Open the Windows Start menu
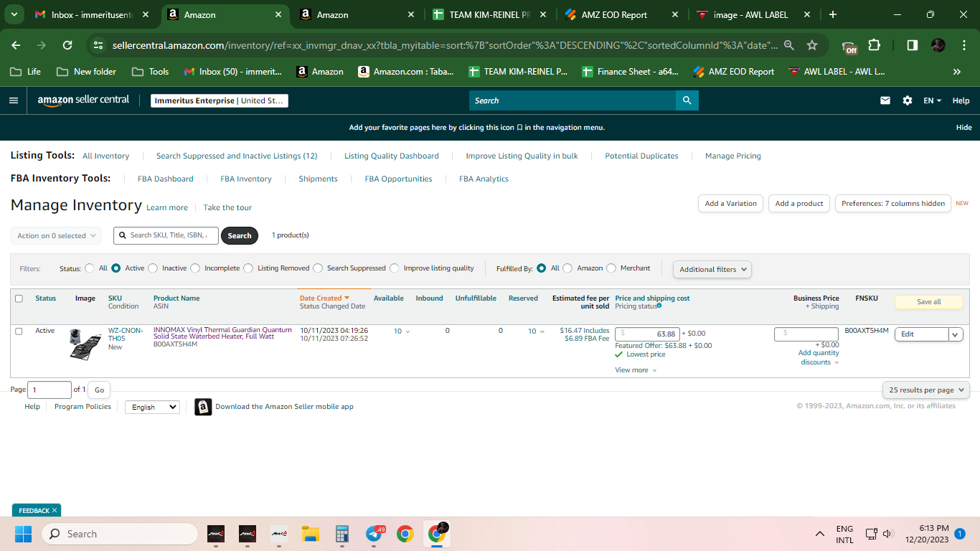The width and height of the screenshot is (980, 551). (23, 534)
